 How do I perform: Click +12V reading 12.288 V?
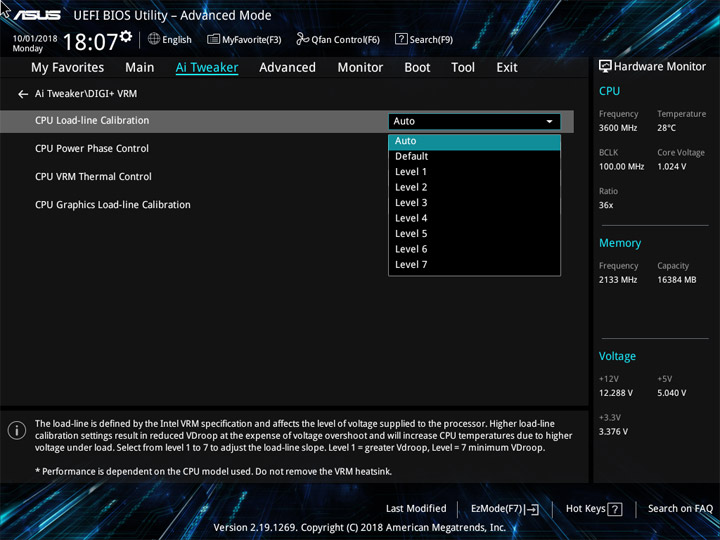click(x=615, y=393)
